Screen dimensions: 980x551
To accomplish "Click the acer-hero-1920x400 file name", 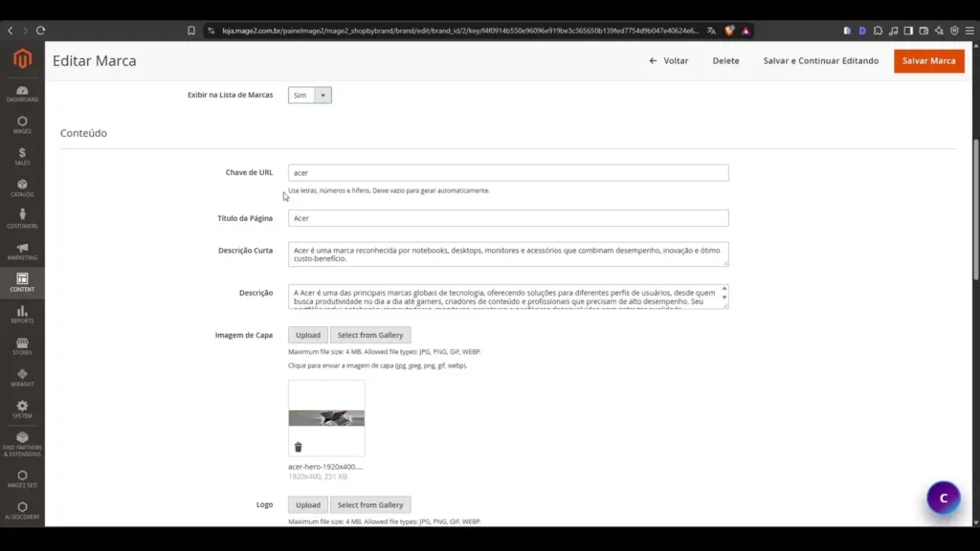I will tap(325, 467).
